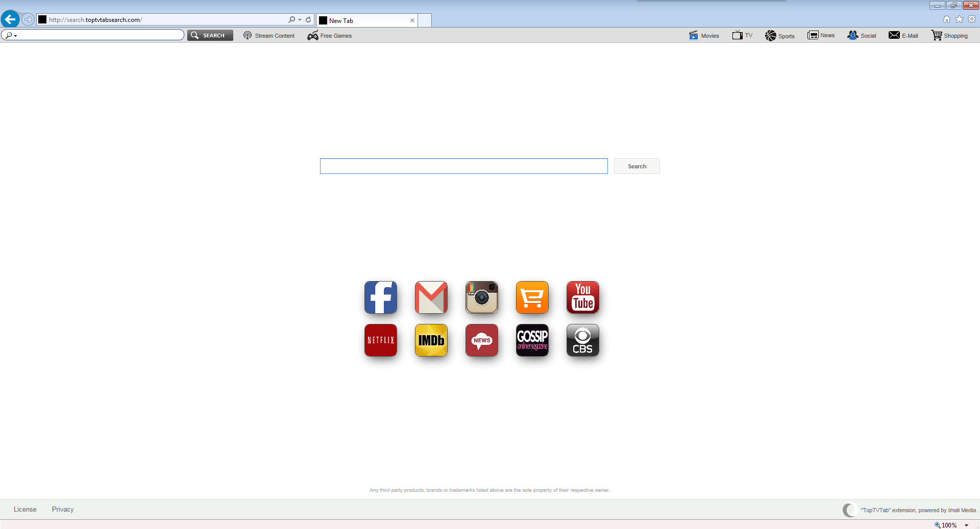The width and height of the screenshot is (980, 529).
Task: Expand the toolbar search provider dropdown
Action: click(16, 36)
